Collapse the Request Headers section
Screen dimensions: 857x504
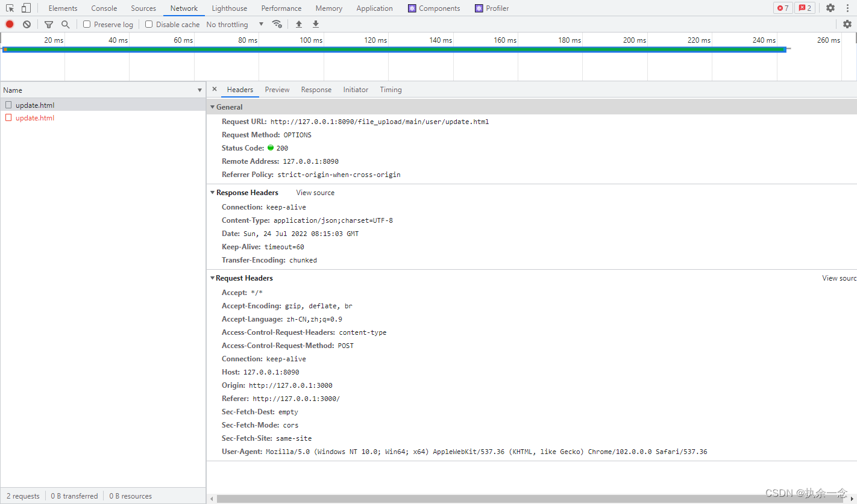(x=212, y=278)
